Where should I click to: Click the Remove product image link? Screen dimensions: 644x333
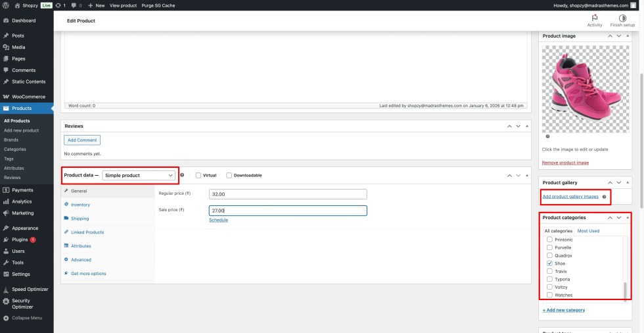pos(565,163)
